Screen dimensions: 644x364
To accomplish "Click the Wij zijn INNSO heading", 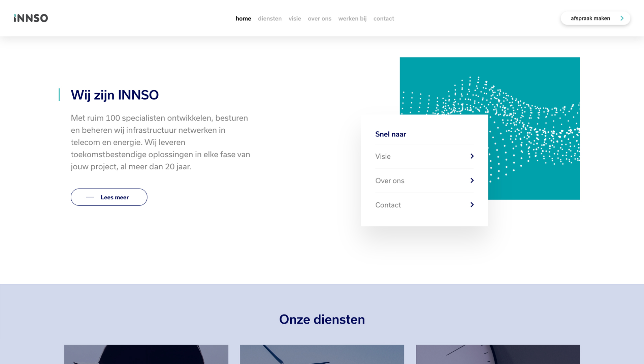I will pos(115,95).
